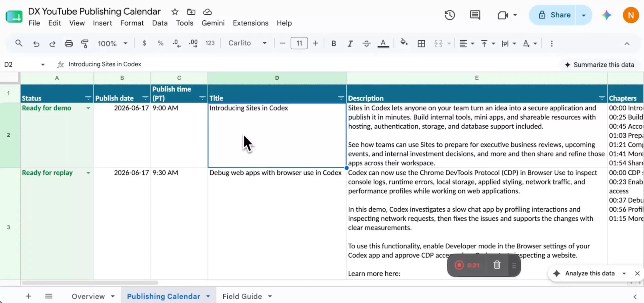Image resolution: width=644 pixels, height=303 pixels.
Task: Open the horizontal align dropdown
Action: point(467,44)
